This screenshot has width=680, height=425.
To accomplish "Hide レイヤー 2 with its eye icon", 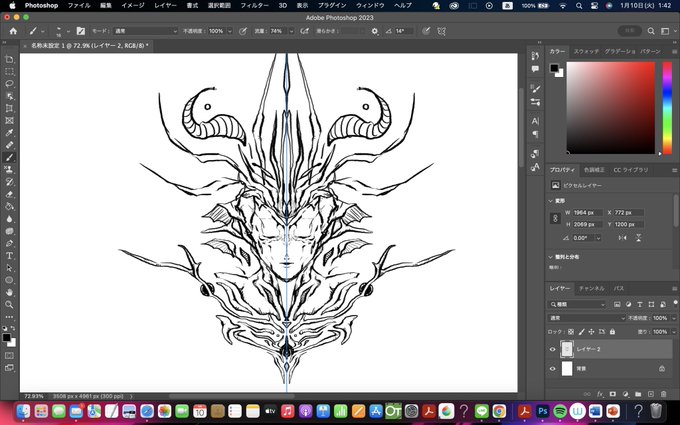I will (552, 349).
